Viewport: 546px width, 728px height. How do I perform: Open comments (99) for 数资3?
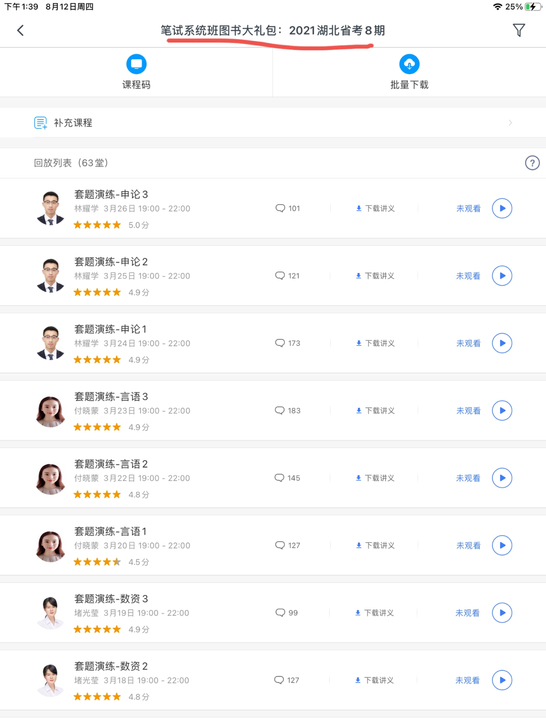pos(286,612)
